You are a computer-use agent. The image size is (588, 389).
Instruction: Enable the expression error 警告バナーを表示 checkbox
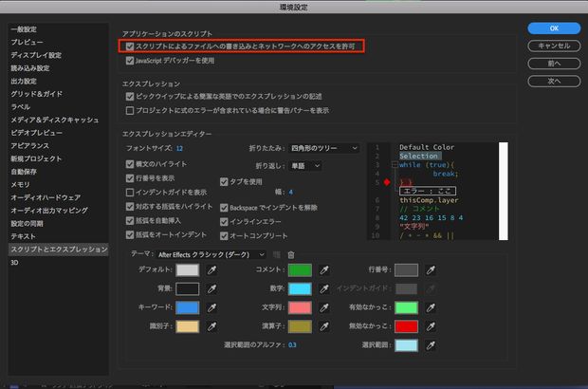tap(130, 111)
